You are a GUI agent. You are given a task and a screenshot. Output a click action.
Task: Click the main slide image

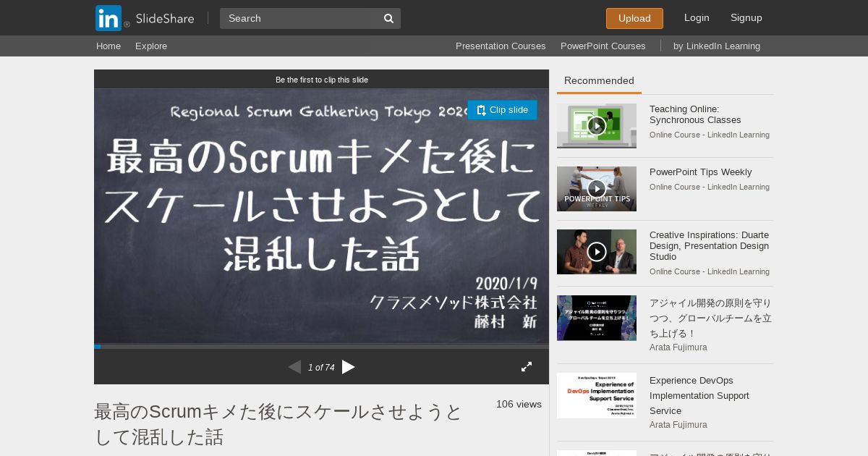click(x=321, y=216)
